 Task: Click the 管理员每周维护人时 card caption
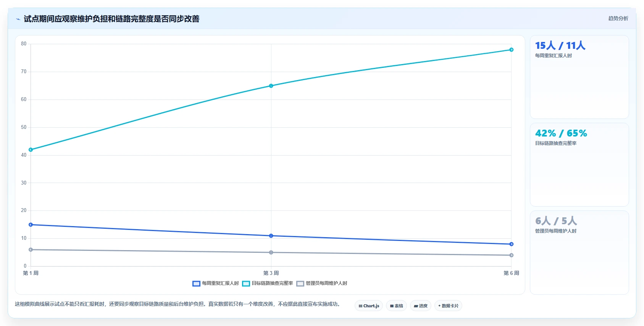click(555, 231)
